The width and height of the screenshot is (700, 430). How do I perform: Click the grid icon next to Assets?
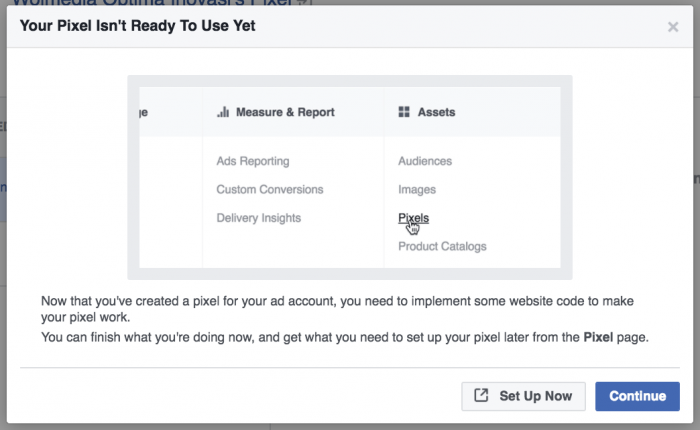pos(404,112)
